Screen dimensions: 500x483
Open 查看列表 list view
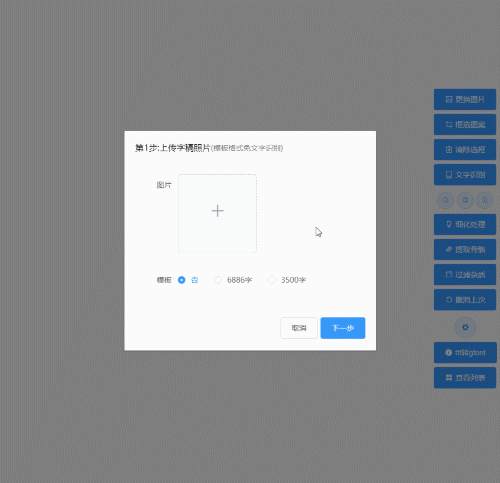point(465,378)
